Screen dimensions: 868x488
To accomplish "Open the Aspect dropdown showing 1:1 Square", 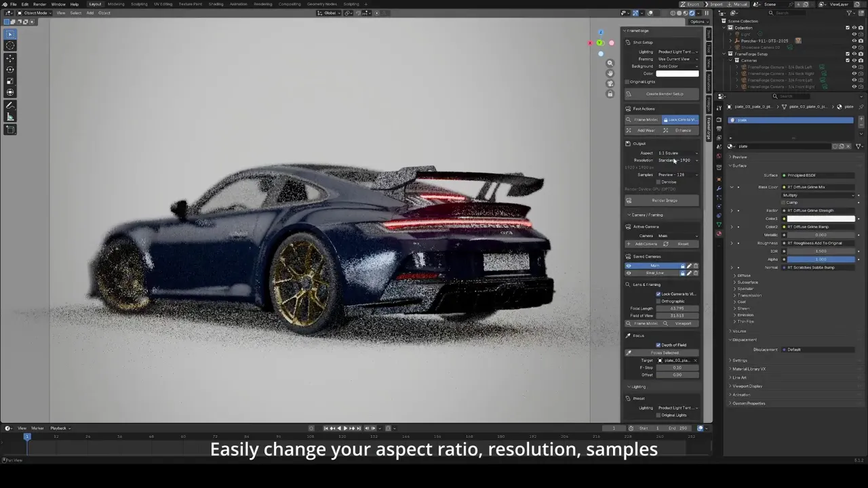I will pyautogui.click(x=677, y=153).
